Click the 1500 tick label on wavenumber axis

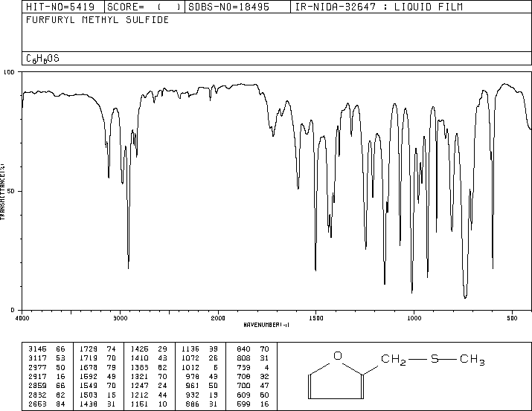[316, 318]
